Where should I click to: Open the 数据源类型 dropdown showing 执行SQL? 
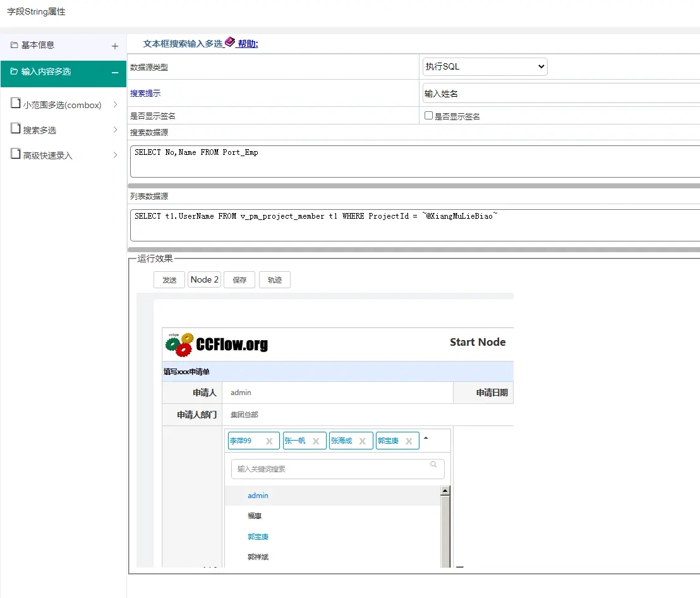[485, 66]
